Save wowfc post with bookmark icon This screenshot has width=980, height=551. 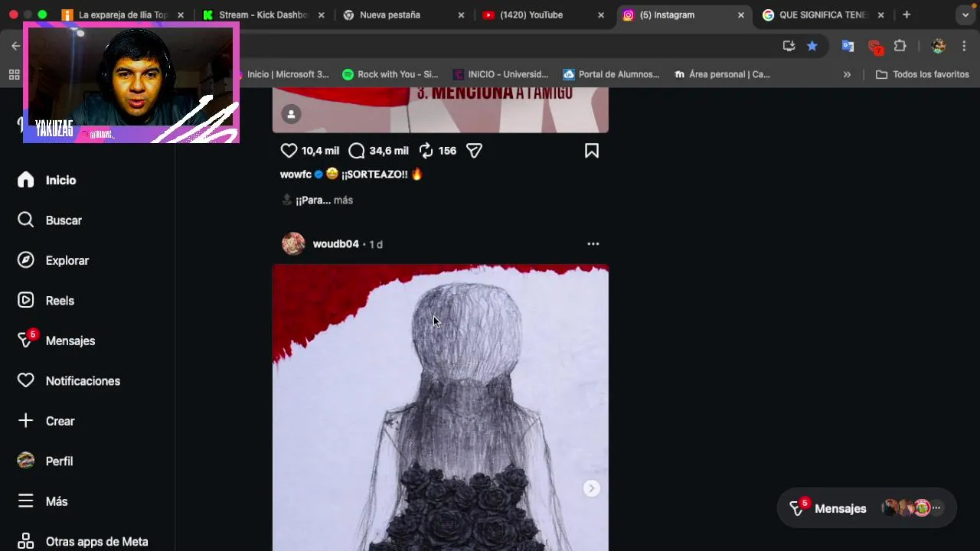[x=592, y=151]
